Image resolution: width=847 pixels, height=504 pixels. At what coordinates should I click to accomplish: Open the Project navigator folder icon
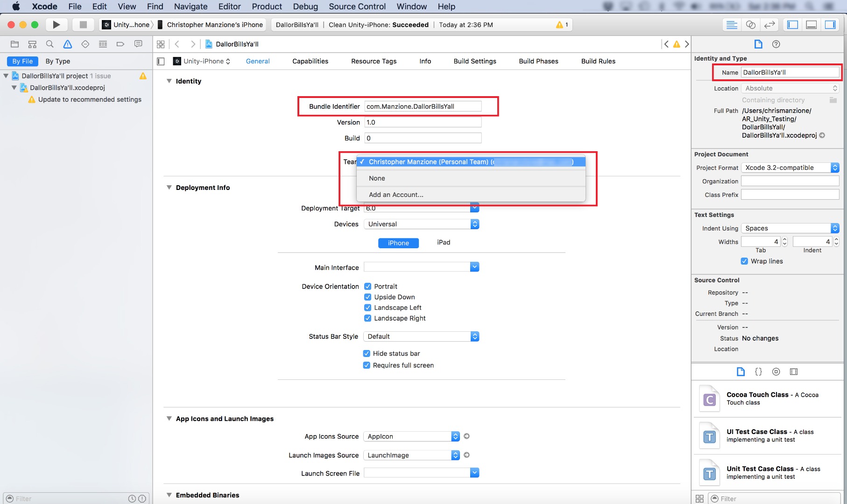[14, 44]
